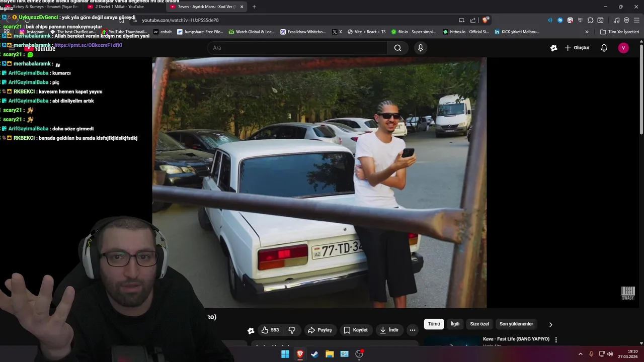Screen dimensions: 644x362
Task: Open KICK şirketi Melbourne bookmark
Action: tap(517, 32)
